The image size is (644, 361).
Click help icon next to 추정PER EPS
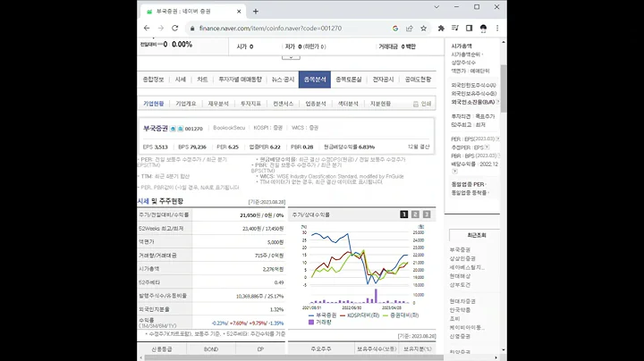(487, 147)
